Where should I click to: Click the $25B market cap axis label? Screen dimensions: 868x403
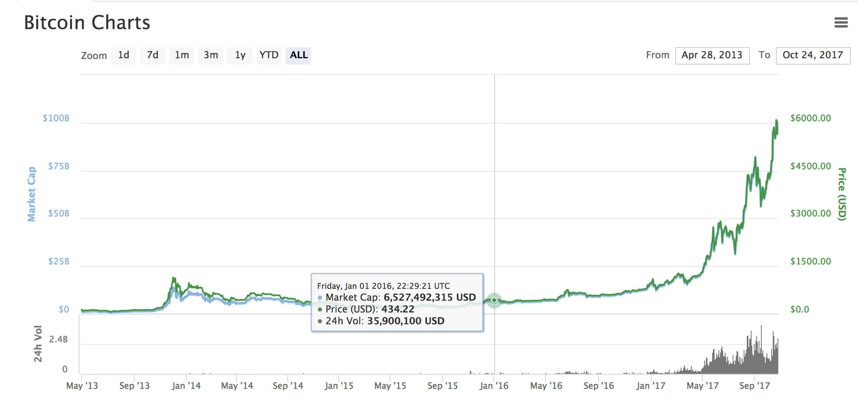(59, 261)
